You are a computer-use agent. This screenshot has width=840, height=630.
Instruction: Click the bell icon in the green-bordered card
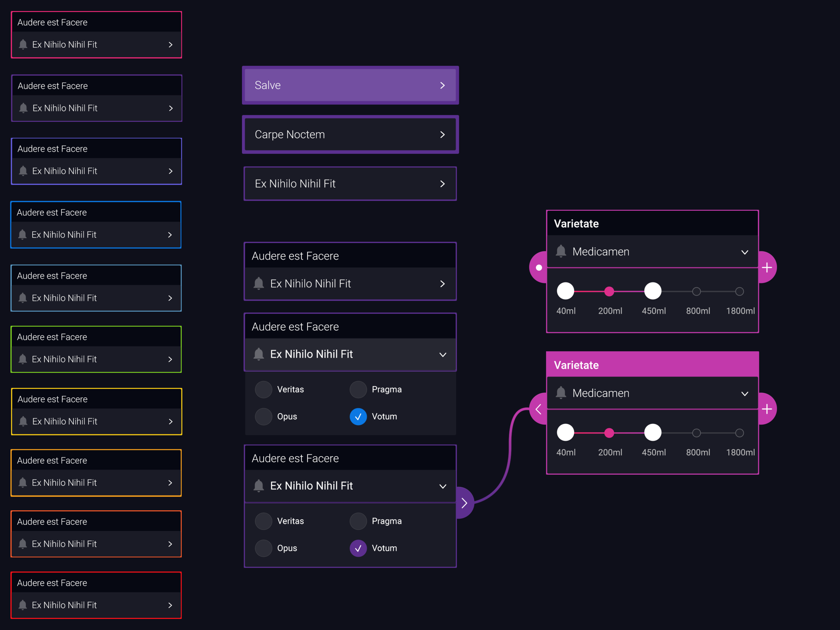point(23,359)
